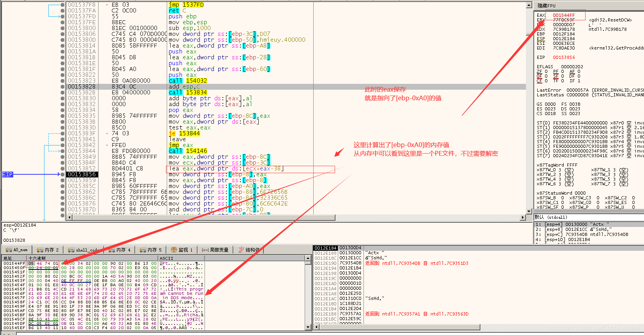Select 'lea eax,dword ptr ds:[ecx+eax-38]' row
The height and width of the screenshot is (335, 644).
click(295, 168)
